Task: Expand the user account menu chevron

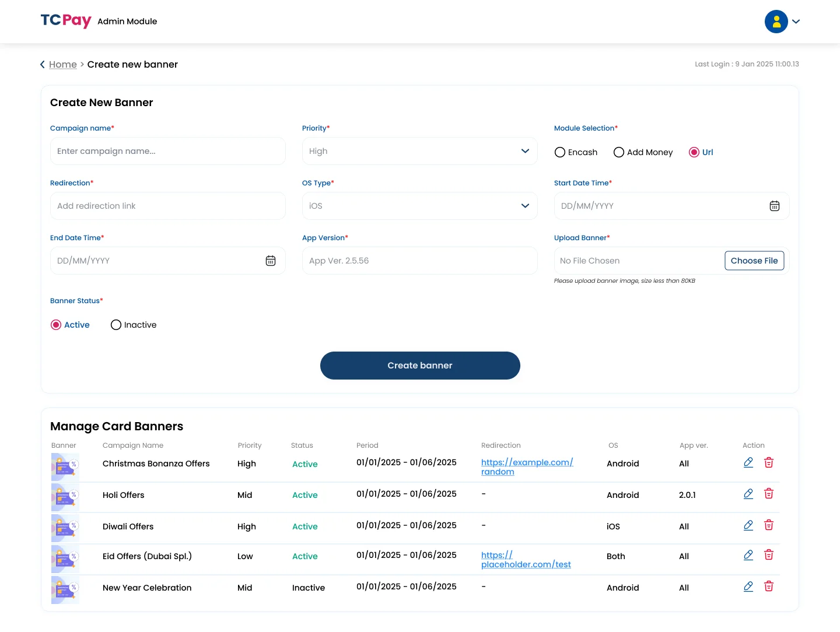Action: point(796,22)
